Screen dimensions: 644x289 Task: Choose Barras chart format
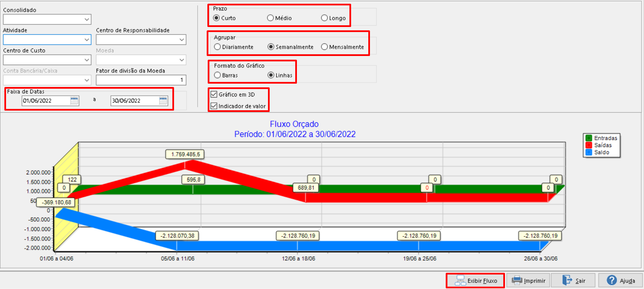pyautogui.click(x=217, y=75)
